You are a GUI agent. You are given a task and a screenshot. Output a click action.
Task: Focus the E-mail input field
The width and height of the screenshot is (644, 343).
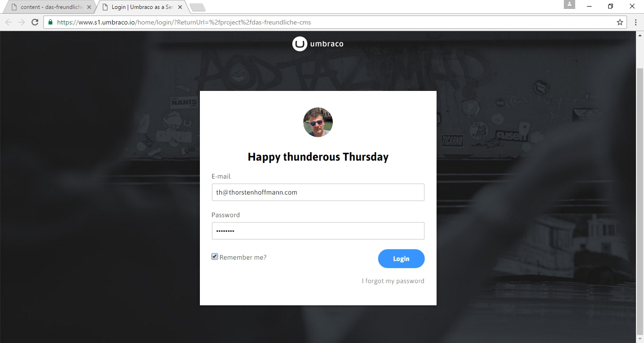pos(318,192)
